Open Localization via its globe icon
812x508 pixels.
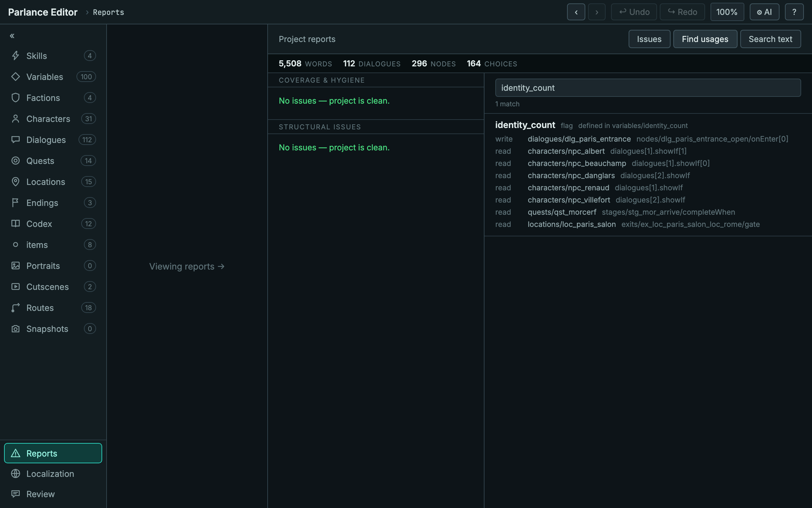coord(16,473)
